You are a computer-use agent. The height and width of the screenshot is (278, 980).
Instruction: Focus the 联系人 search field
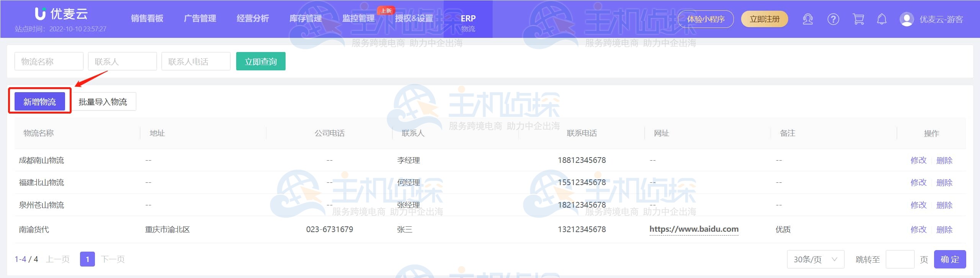click(122, 61)
